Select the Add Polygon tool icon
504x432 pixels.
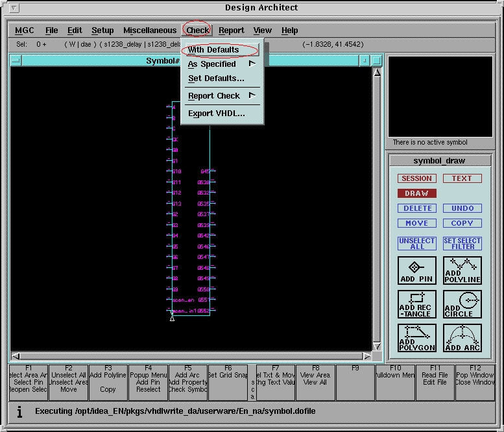point(416,337)
